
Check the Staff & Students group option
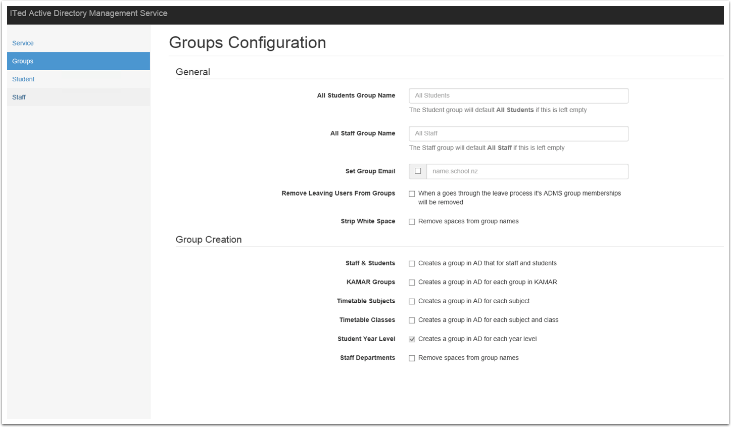412,263
